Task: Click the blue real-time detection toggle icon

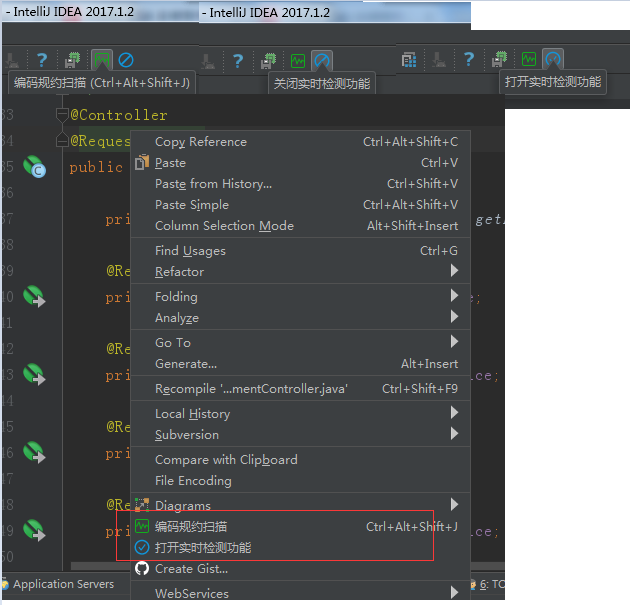Action: [126, 60]
